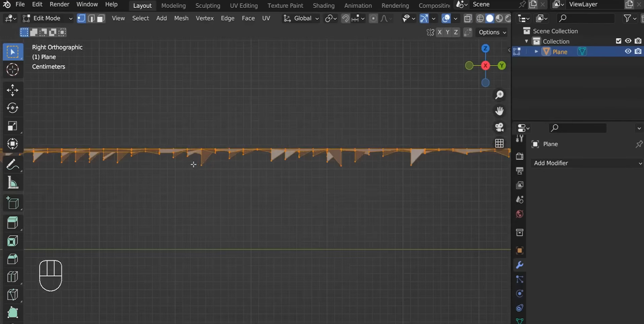The height and width of the screenshot is (324, 644).
Task: Open the Add Modifier dropdown
Action: [587, 163]
